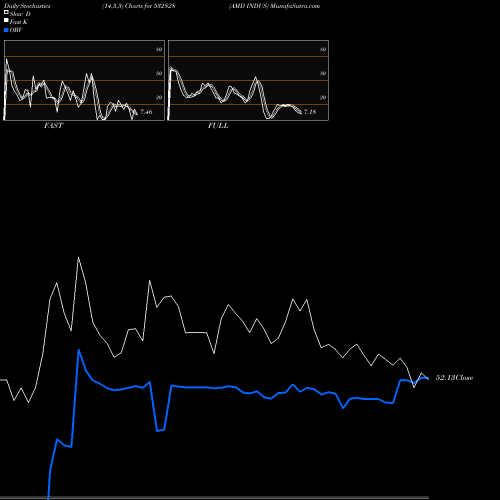Click the 'FULL' caption under the right chart
This screenshot has width=500, height=500.
[x=218, y=126]
